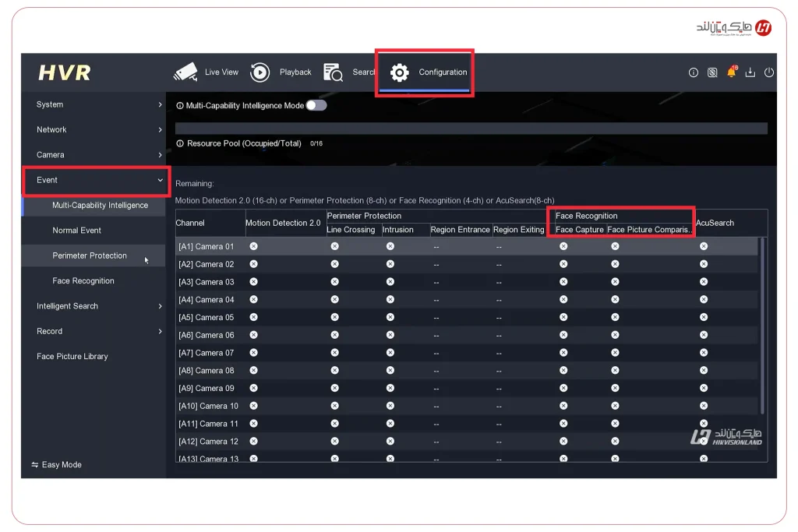Screen dimensions: 798x532
Task: Enable Face Capture for Camera 03
Action: pos(563,281)
